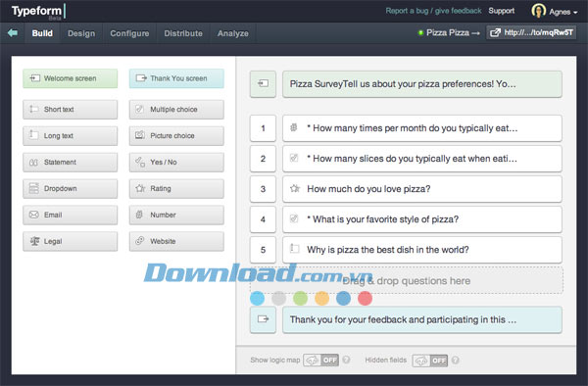Open the http://.../to/mqRw5T form link

click(x=531, y=33)
